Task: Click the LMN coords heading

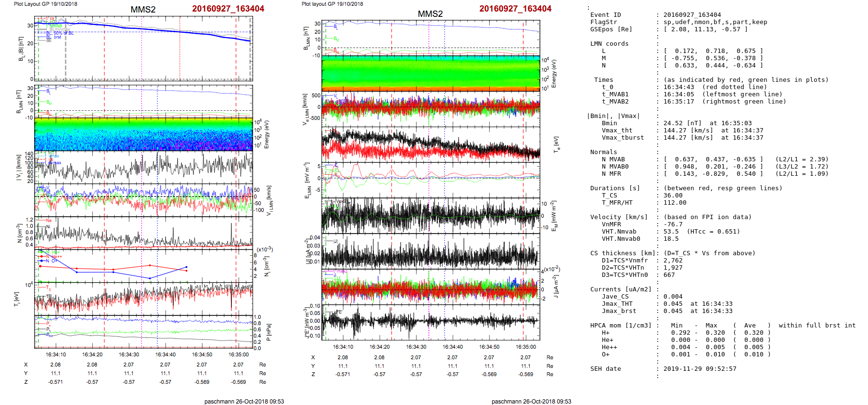Action: (x=609, y=44)
